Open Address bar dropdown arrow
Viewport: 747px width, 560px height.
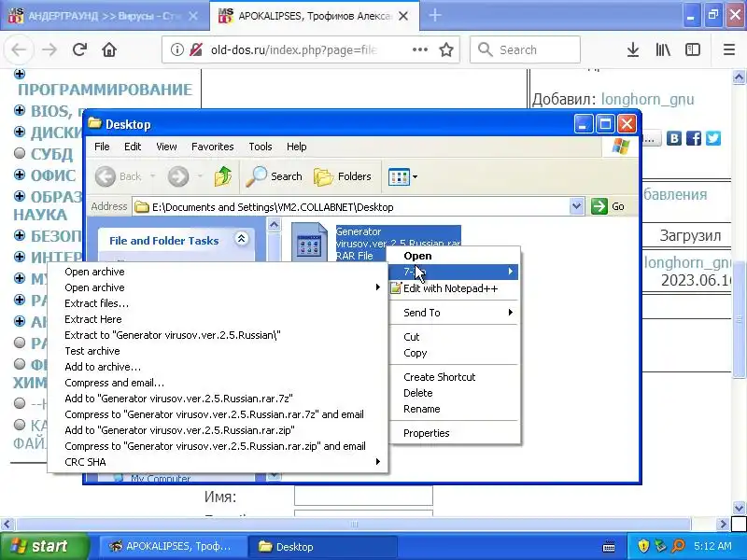(576, 206)
